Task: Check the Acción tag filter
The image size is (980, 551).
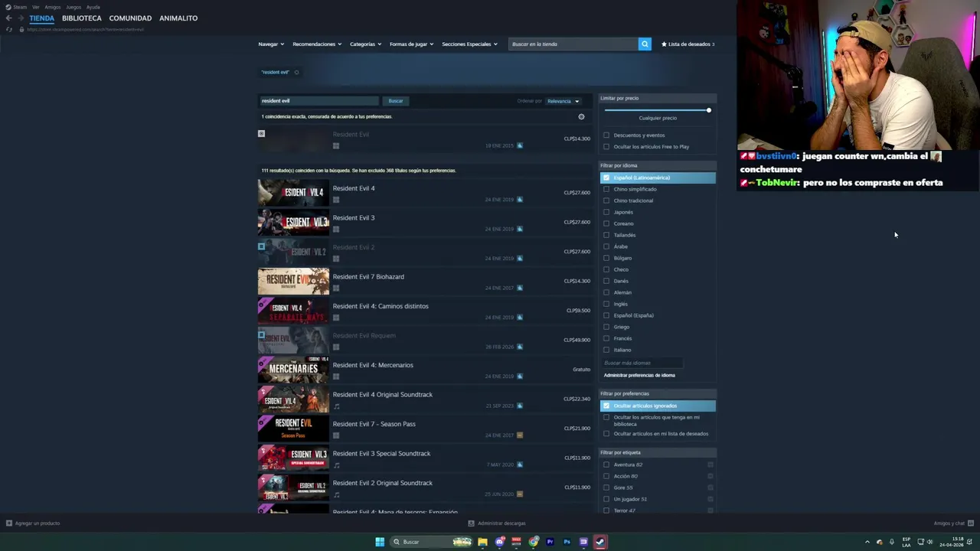Action: pyautogui.click(x=606, y=476)
